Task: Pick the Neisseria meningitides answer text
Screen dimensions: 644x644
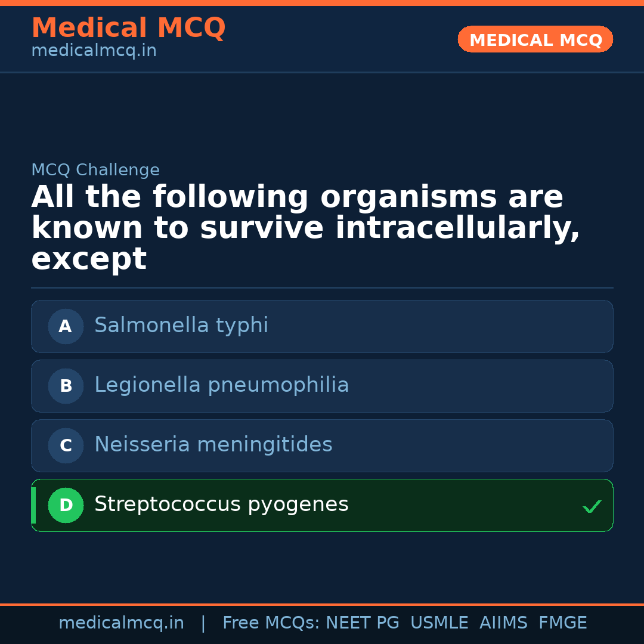Action: click(x=213, y=445)
